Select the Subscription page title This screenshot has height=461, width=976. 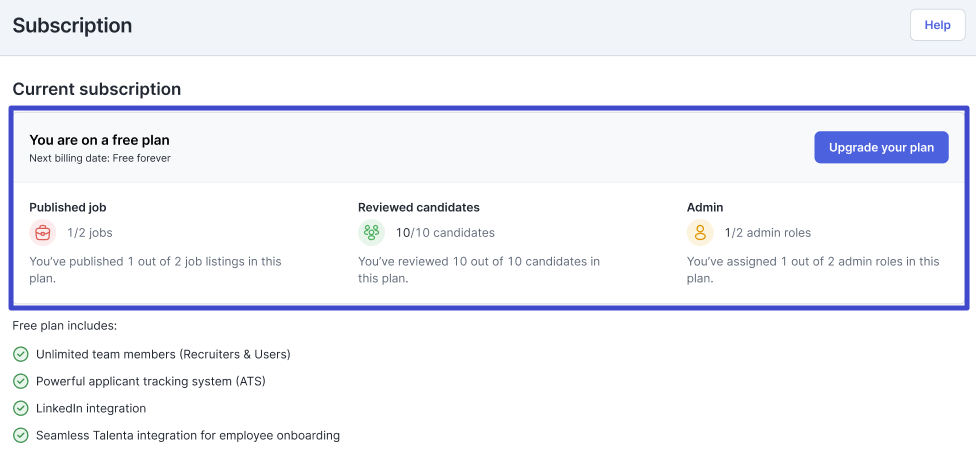(72, 26)
